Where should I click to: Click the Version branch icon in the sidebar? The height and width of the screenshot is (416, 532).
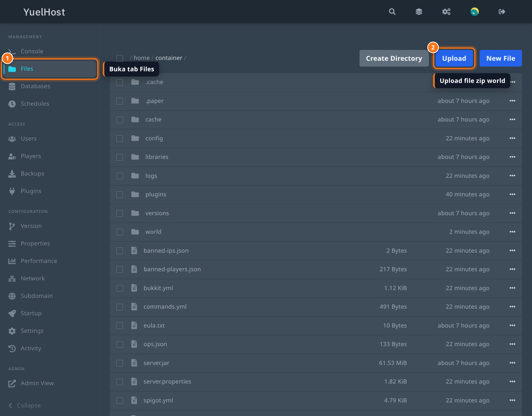pos(12,226)
